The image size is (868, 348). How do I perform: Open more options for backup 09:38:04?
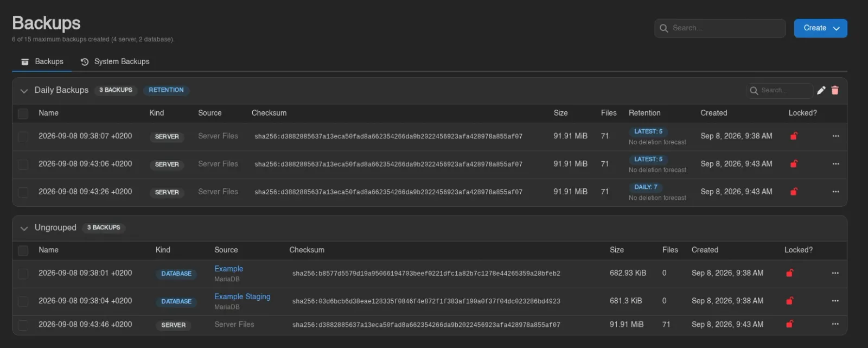[x=835, y=301]
